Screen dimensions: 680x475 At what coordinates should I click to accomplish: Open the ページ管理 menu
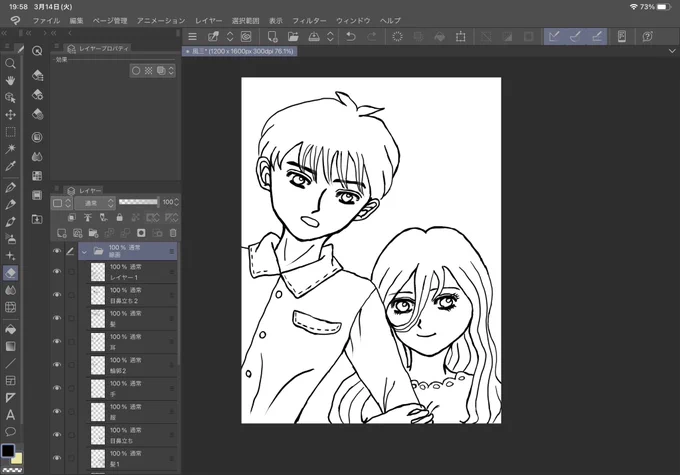point(110,20)
